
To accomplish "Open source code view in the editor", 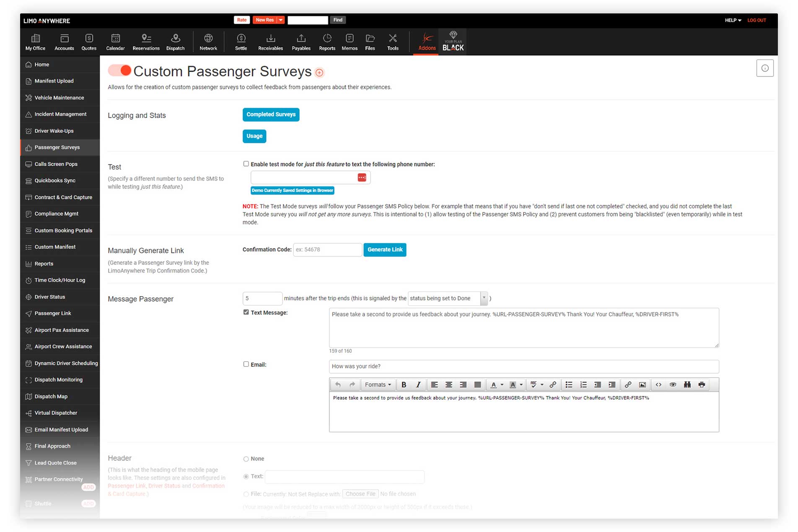I will click(658, 385).
